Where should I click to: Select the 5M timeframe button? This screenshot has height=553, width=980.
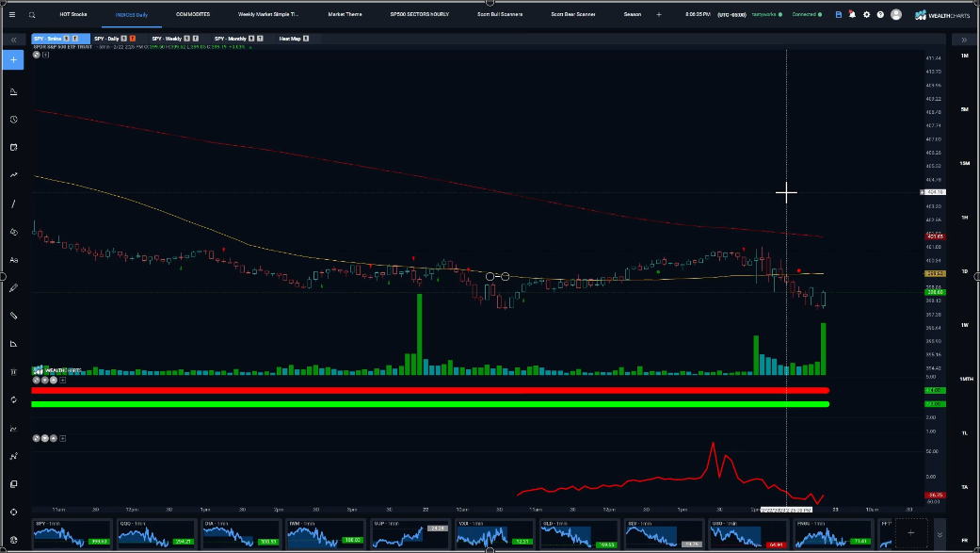tap(964, 109)
